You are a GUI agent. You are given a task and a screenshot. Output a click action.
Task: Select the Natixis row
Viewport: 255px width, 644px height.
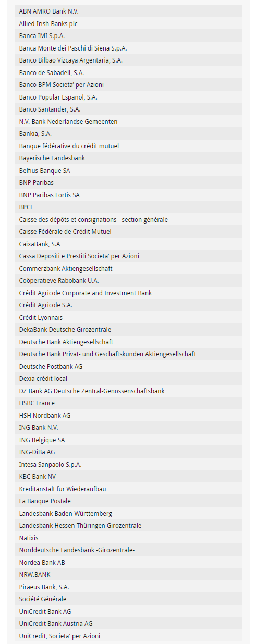128,538
